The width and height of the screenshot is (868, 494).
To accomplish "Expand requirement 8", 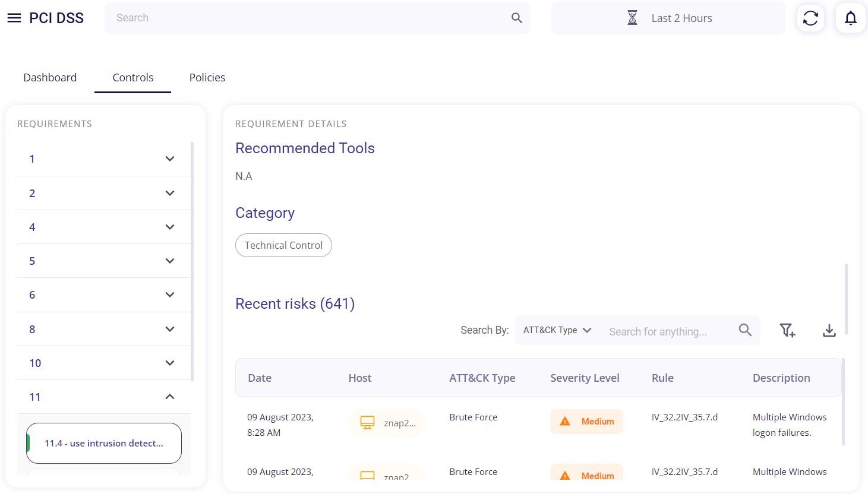I will point(104,329).
